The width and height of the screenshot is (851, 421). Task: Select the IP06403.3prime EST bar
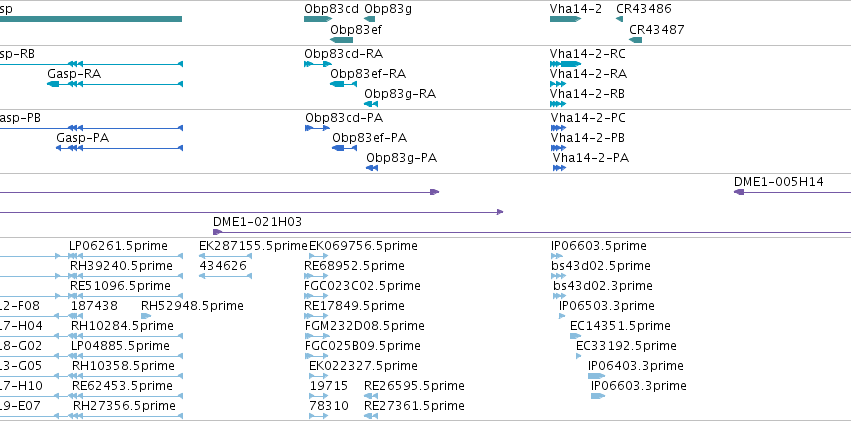click(596, 376)
